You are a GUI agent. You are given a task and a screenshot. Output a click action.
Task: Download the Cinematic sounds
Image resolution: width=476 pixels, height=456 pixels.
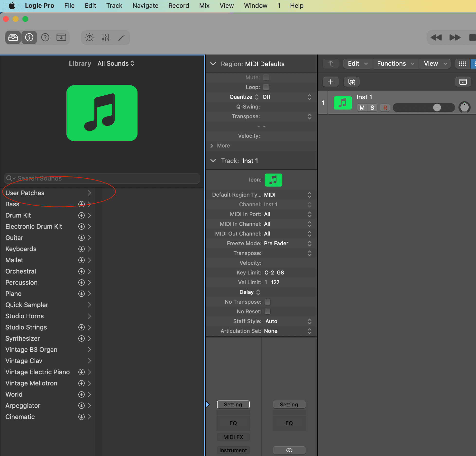click(82, 417)
